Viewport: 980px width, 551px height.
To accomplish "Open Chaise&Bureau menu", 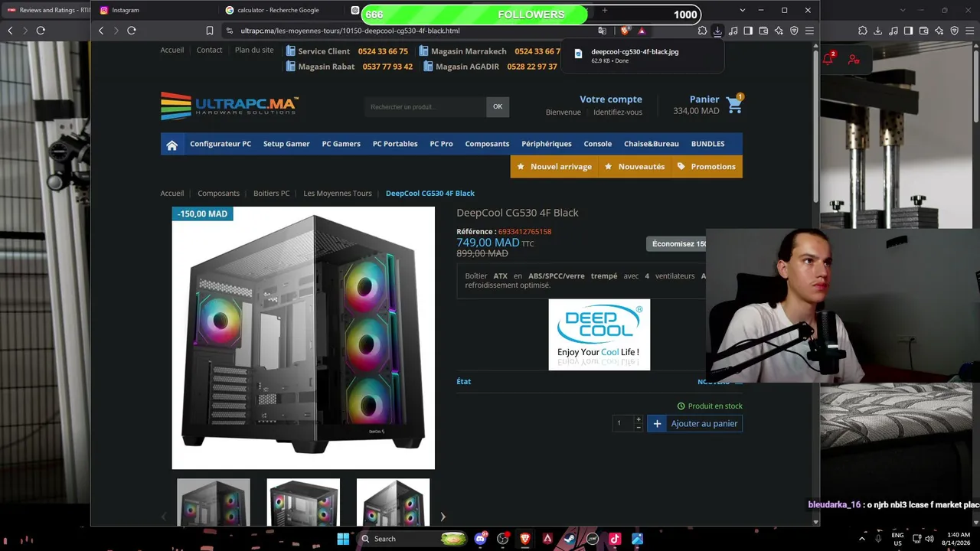I will coord(652,144).
